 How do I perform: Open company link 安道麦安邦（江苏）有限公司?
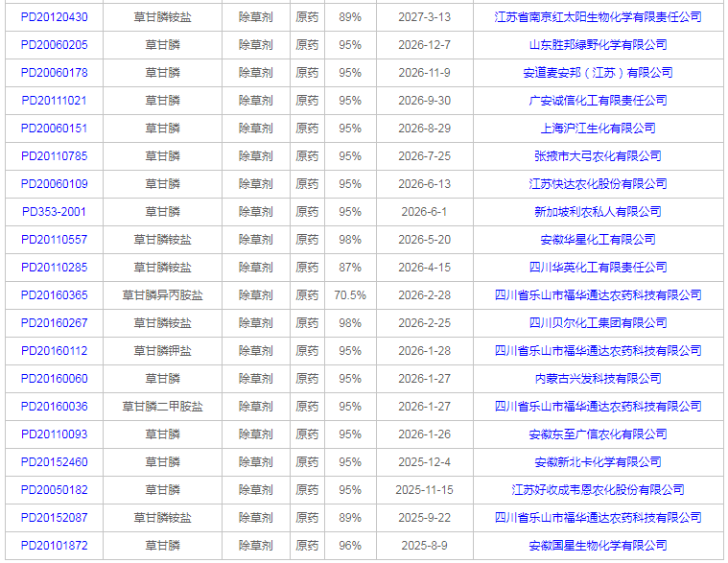click(598, 73)
